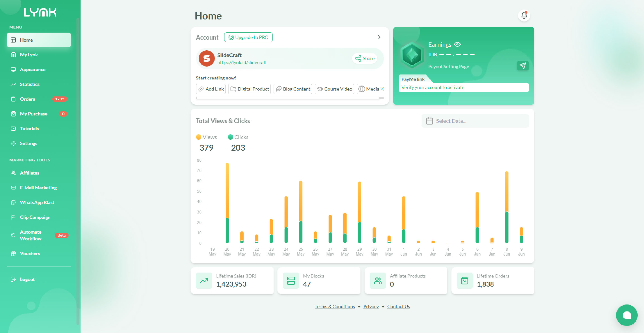The height and width of the screenshot is (333, 644).
Task: Click the Lifetime Orders bag icon
Action: [x=465, y=280]
